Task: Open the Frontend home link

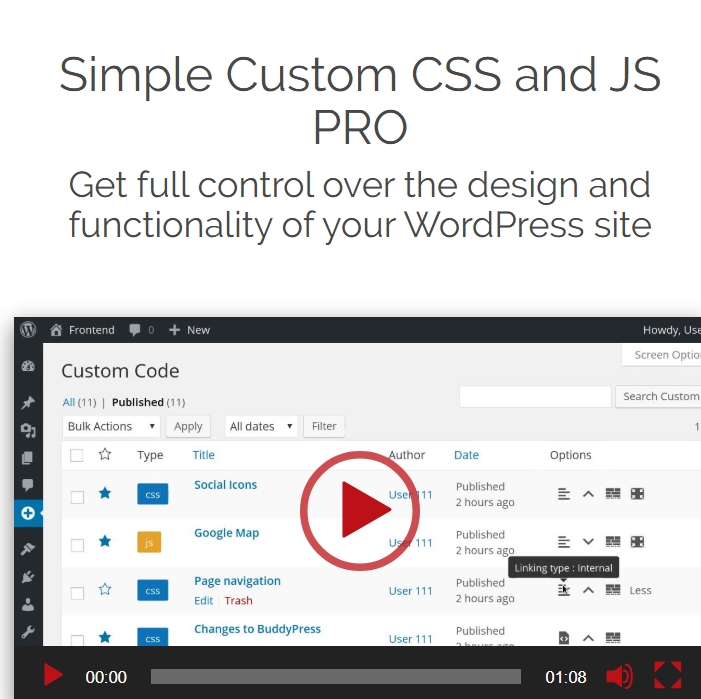Action: tap(82, 330)
